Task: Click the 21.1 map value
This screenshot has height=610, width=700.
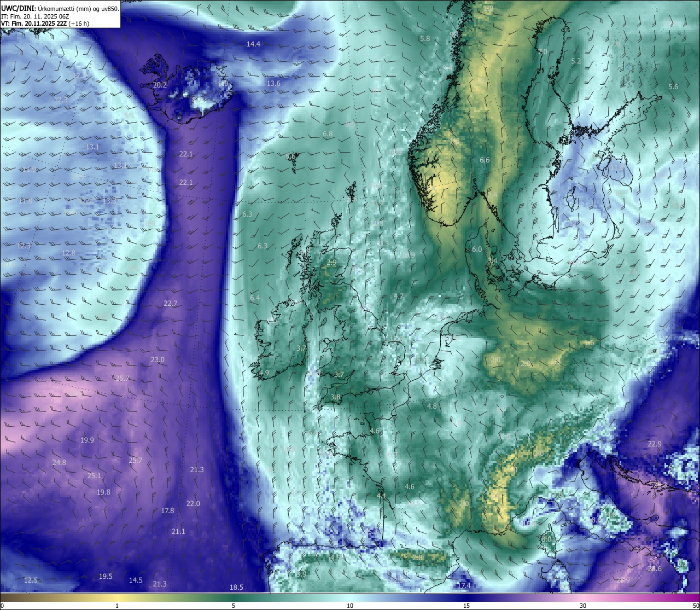Action: click(x=178, y=531)
